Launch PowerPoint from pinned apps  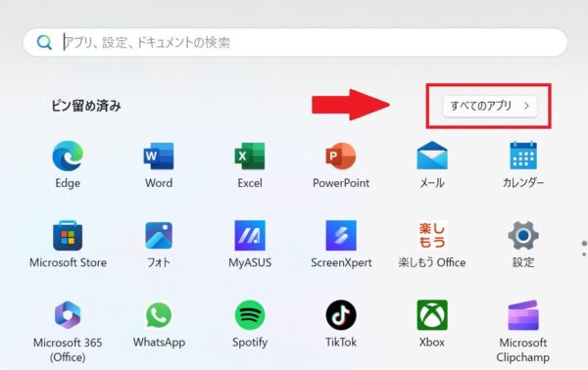click(341, 156)
